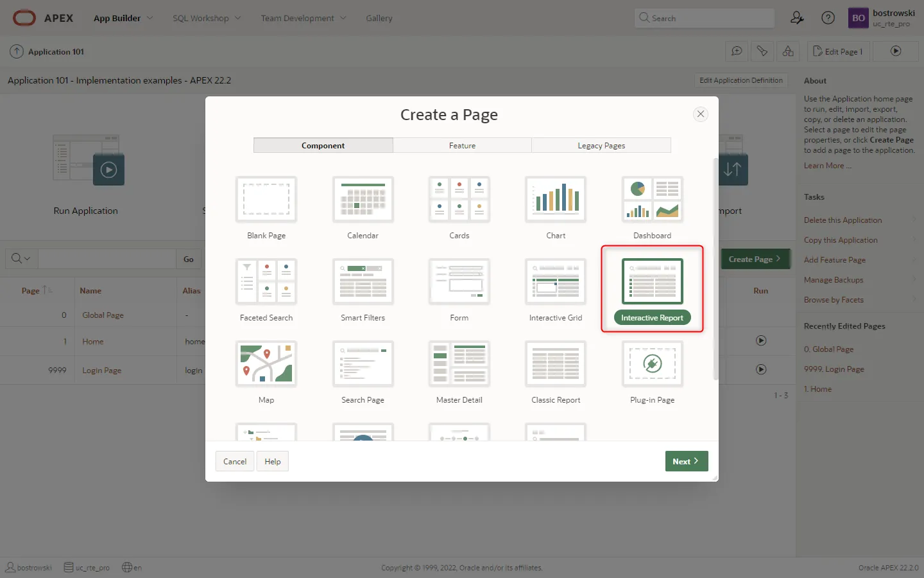Close the Create a Page dialog
The image size is (924, 578).
701,114
